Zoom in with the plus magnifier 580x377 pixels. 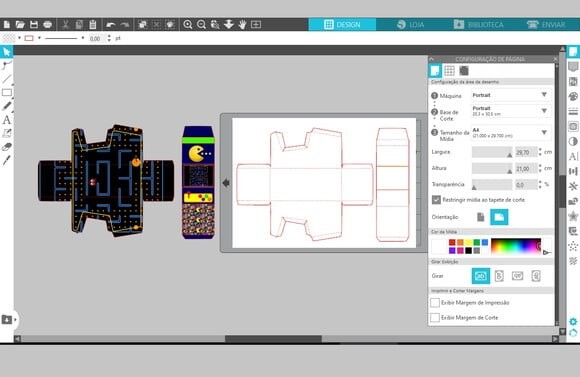[188, 25]
